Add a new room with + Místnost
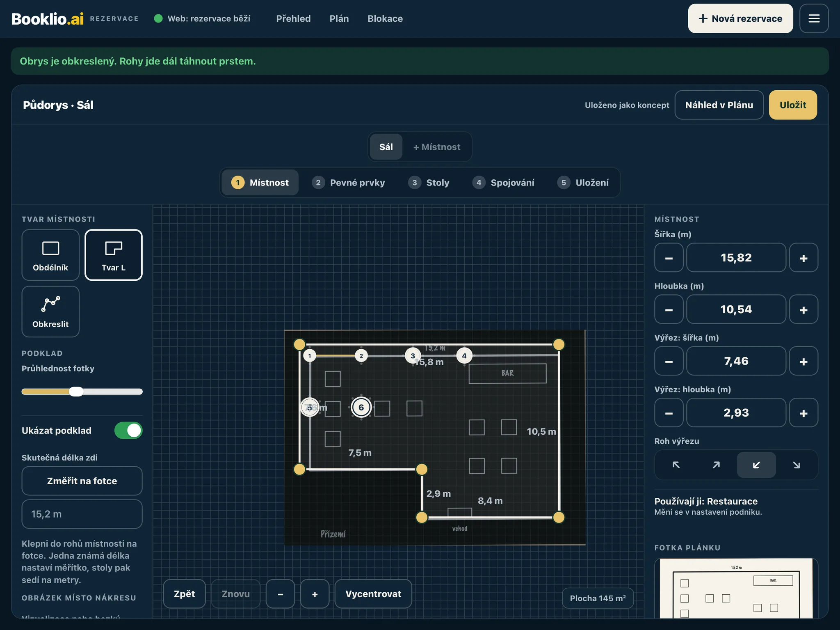The height and width of the screenshot is (630, 840). click(437, 147)
